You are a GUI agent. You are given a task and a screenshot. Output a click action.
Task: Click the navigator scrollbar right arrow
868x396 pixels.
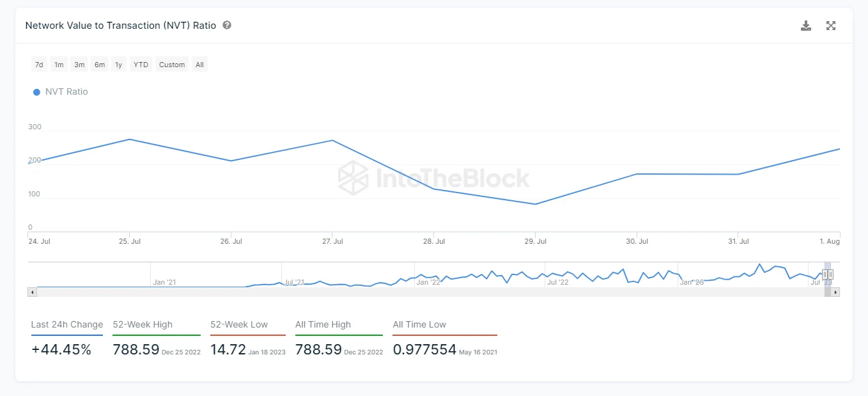click(835, 292)
